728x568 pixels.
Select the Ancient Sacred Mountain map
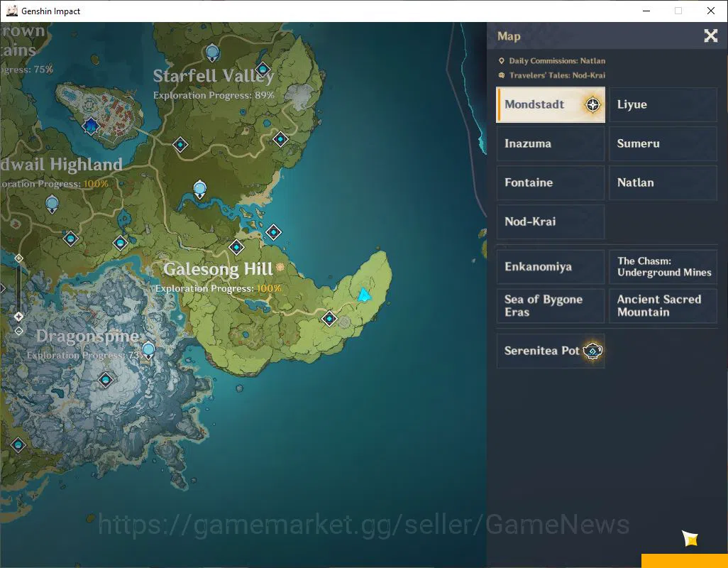(x=663, y=305)
